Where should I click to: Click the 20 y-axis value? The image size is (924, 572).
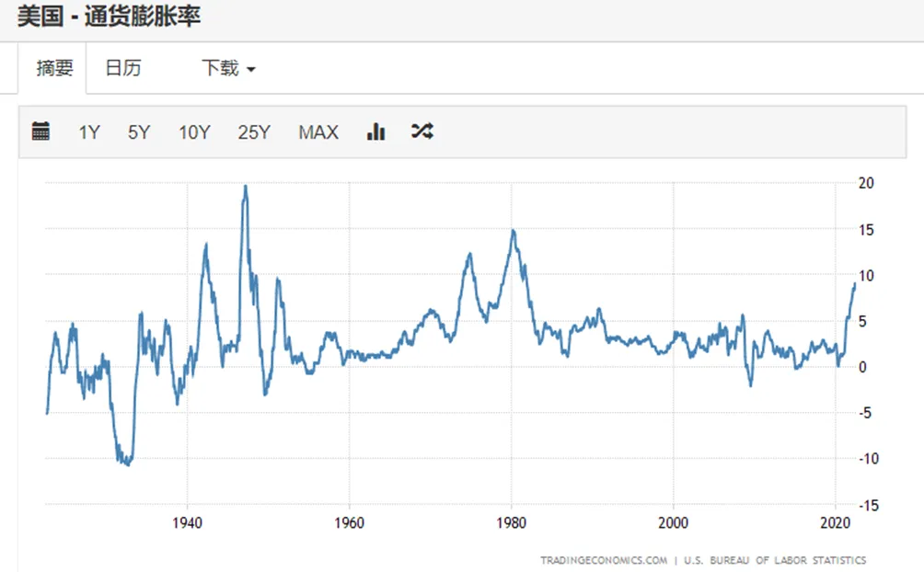[866, 183]
